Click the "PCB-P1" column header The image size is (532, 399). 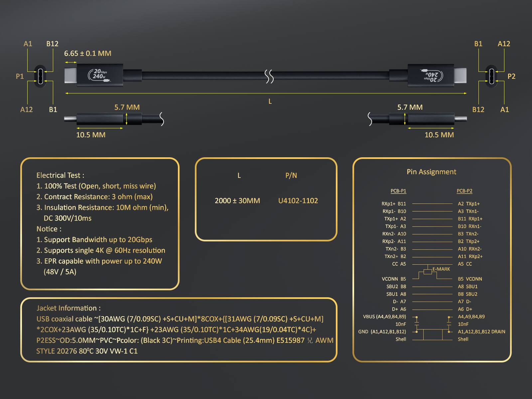[x=398, y=191]
